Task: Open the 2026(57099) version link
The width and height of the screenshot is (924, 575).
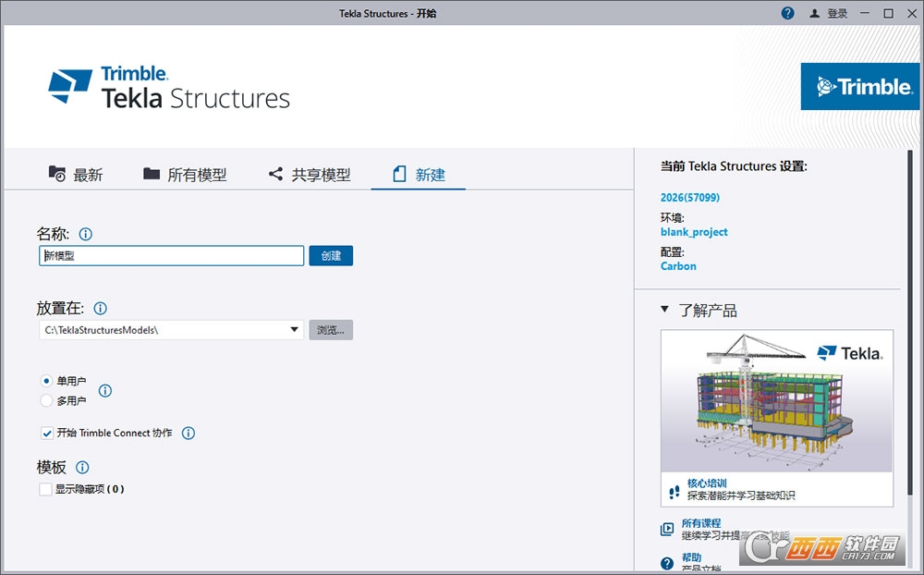Action: (x=690, y=198)
